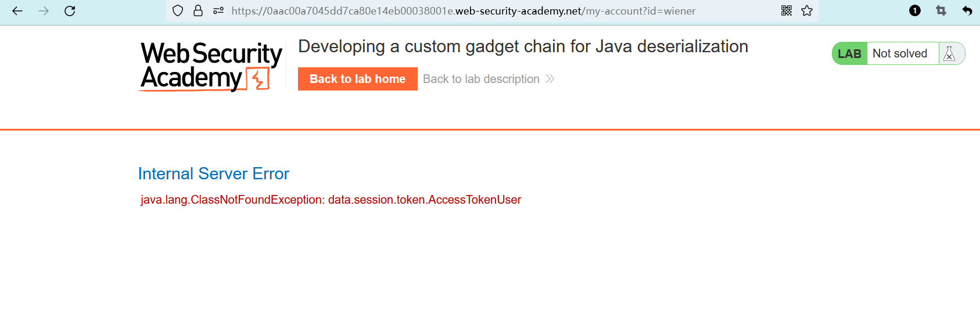Click the green LAB badge
This screenshot has width=980, height=329.
(x=849, y=53)
